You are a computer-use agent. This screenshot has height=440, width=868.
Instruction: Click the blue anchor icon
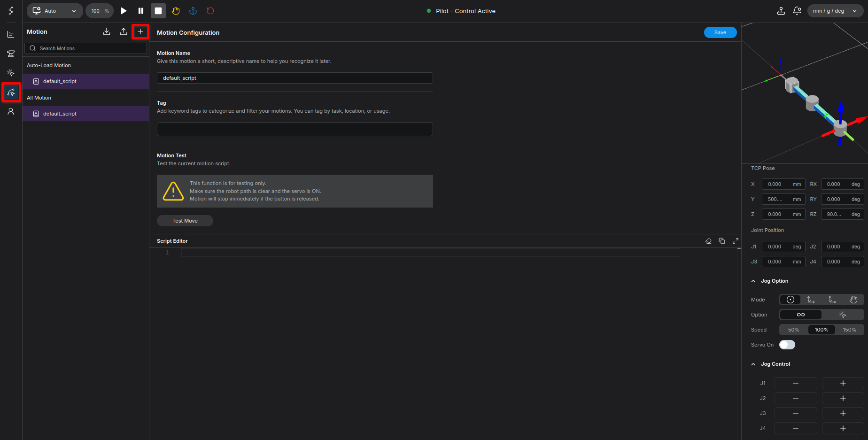tap(193, 11)
